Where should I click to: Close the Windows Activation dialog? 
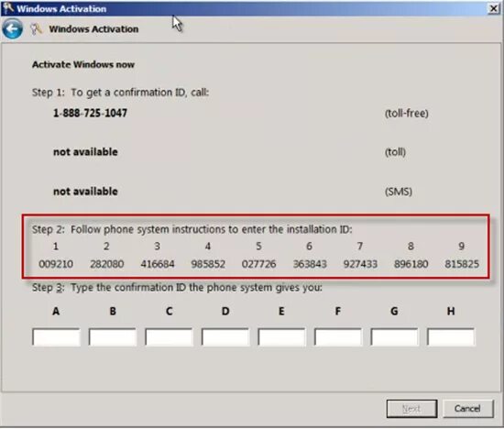[493, 8]
